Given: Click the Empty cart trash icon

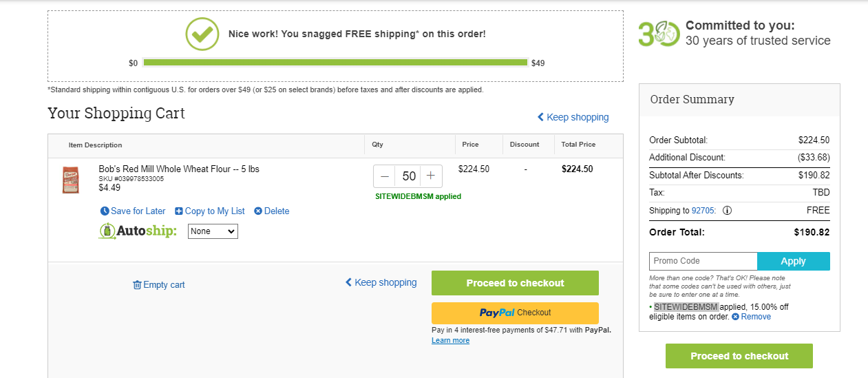Looking at the screenshot, I should point(137,285).
